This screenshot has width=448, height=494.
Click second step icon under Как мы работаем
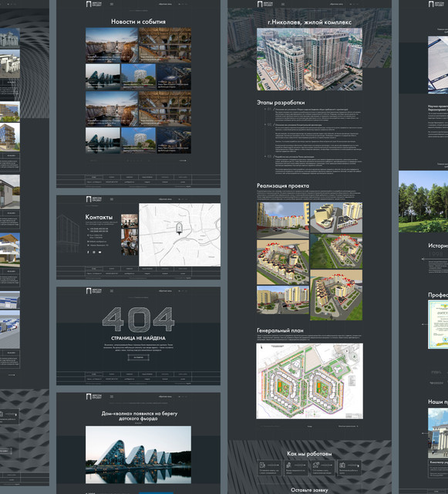coord(288,465)
